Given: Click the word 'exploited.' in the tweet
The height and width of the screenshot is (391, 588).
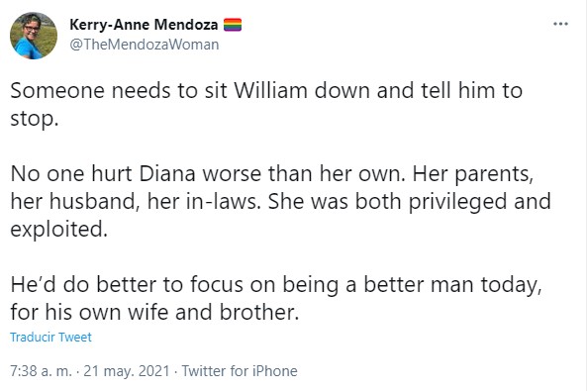Looking at the screenshot, I should pos(58,229).
